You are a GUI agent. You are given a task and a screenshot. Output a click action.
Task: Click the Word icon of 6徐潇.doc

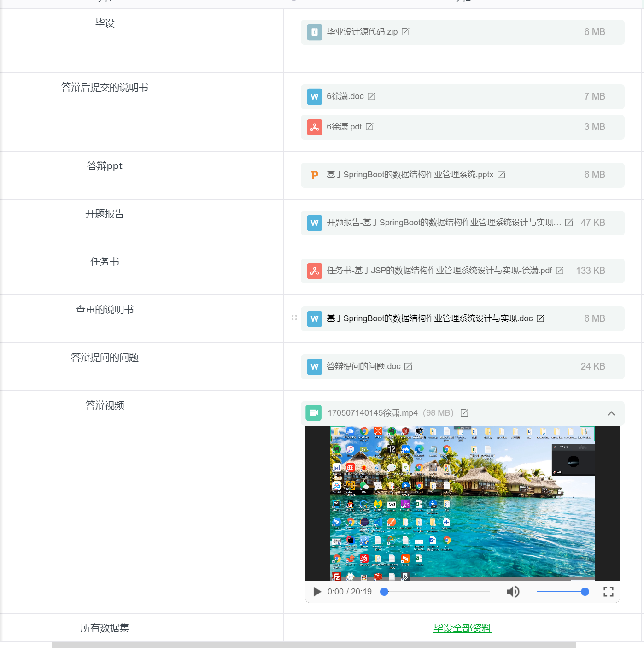[x=315, y=97]
